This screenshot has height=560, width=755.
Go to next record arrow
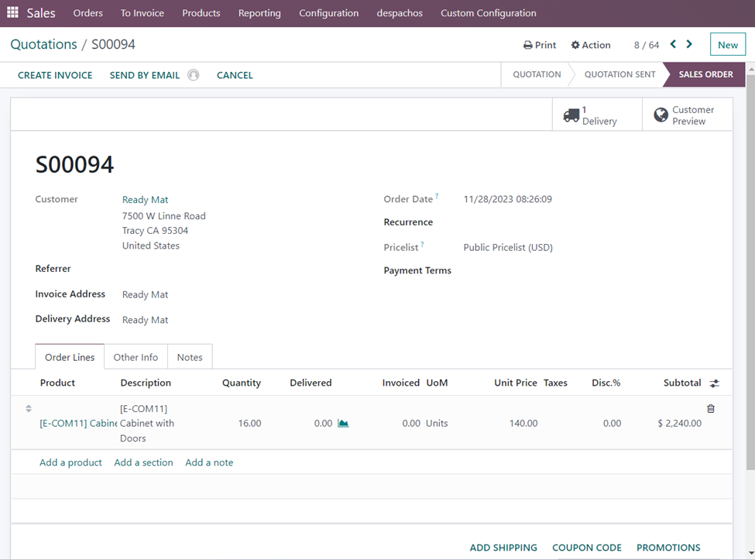[x=689, y=44]
